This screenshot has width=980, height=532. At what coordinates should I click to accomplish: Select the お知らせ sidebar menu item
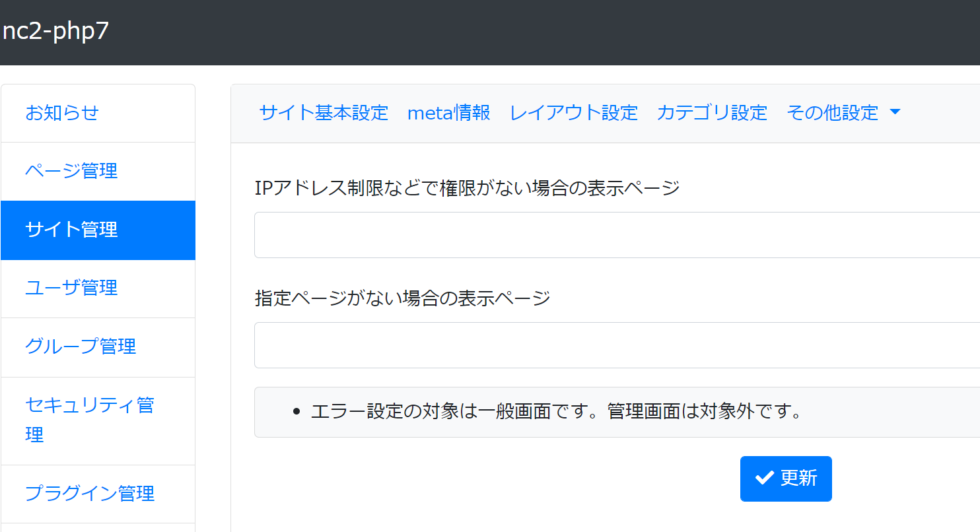[x=63, y=113]
